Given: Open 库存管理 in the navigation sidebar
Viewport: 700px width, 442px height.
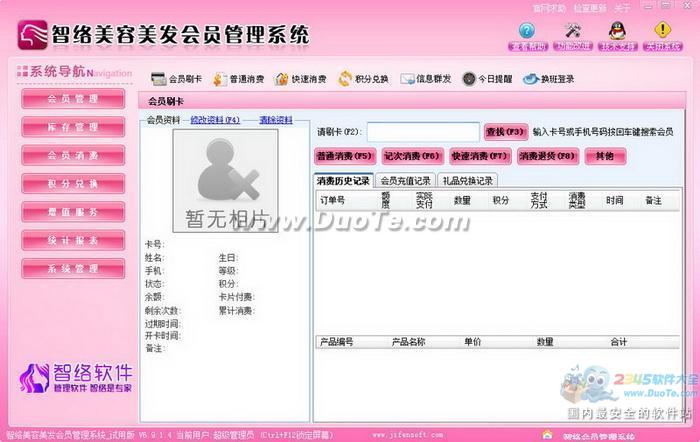Looking at the screenshot, I should (73, 127).
